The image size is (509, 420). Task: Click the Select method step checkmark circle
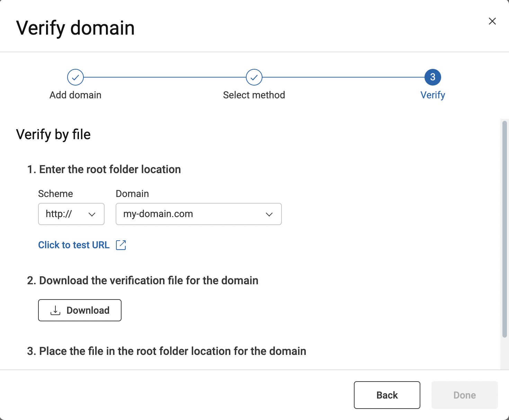[x=254, y=77]
